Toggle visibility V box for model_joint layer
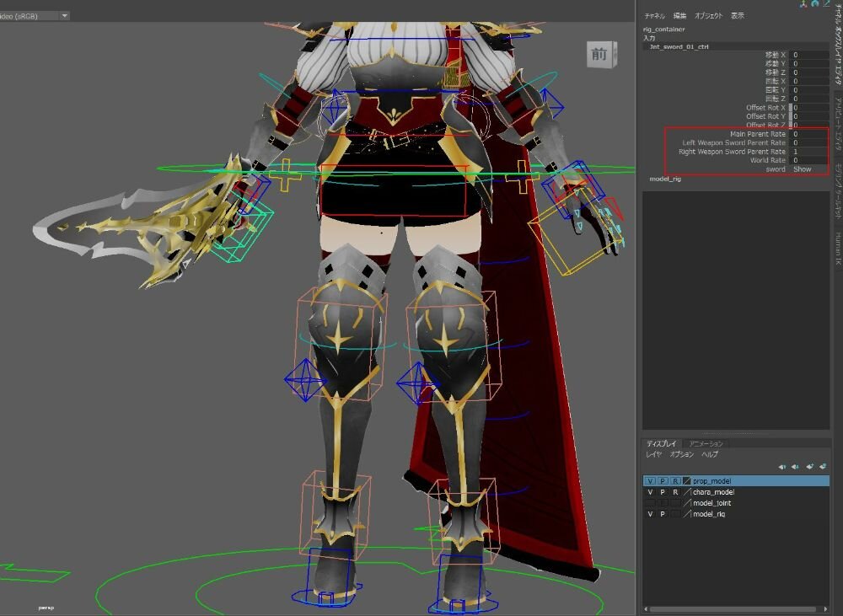Image resolution: width=843 pixels, height=616 pixels. coord(649,503)
